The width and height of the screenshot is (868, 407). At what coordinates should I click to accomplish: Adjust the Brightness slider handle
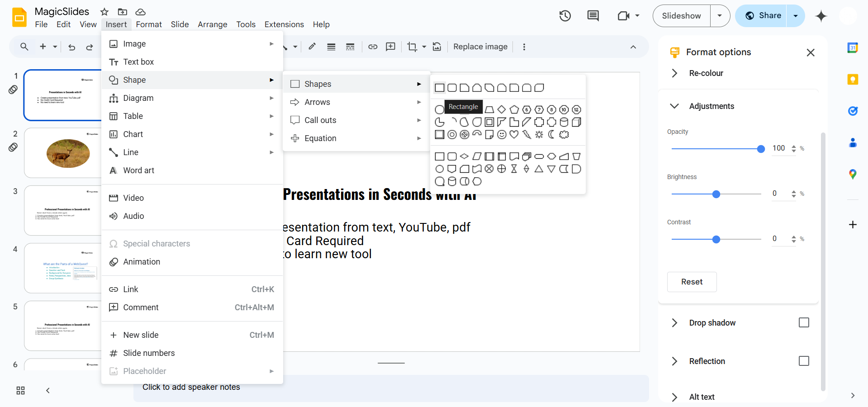[716, 194]
